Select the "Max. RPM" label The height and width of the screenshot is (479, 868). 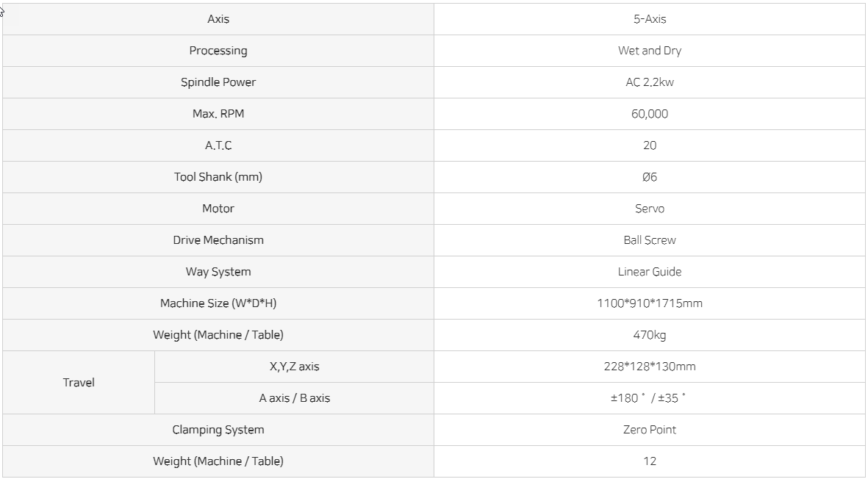218,114
